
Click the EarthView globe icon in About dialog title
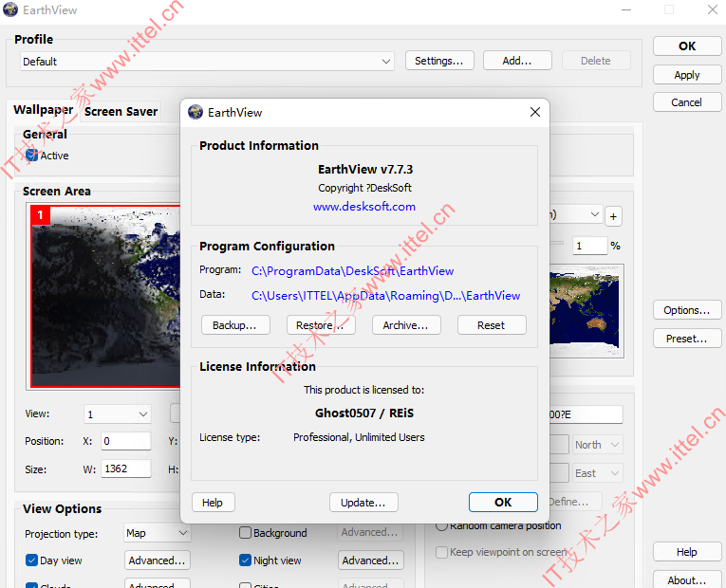tap(195, 112)
